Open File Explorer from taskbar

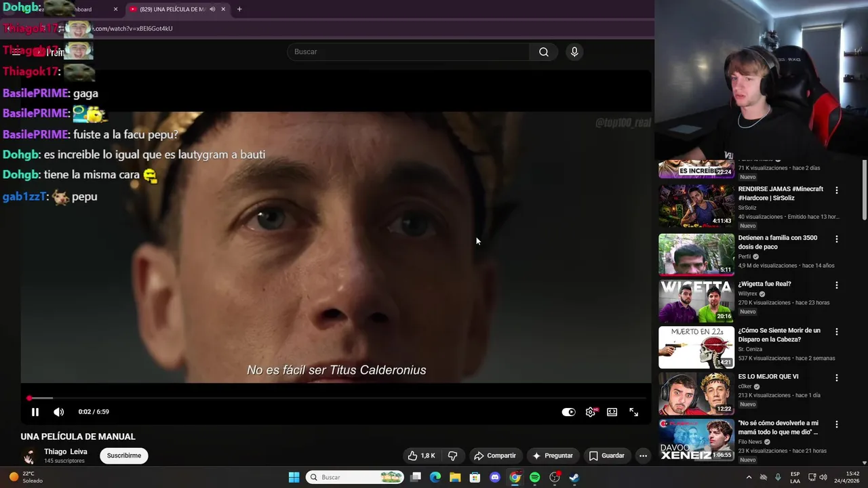click(455, 477)
